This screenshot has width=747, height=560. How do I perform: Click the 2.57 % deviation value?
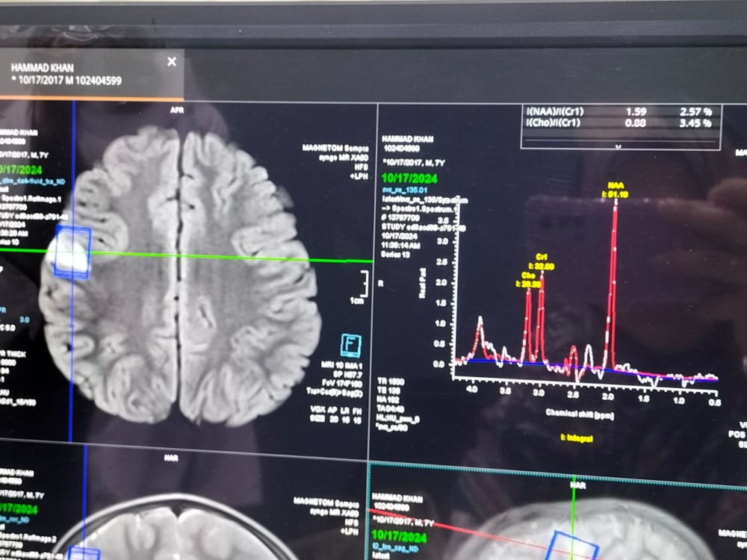[x=695, y=113]
